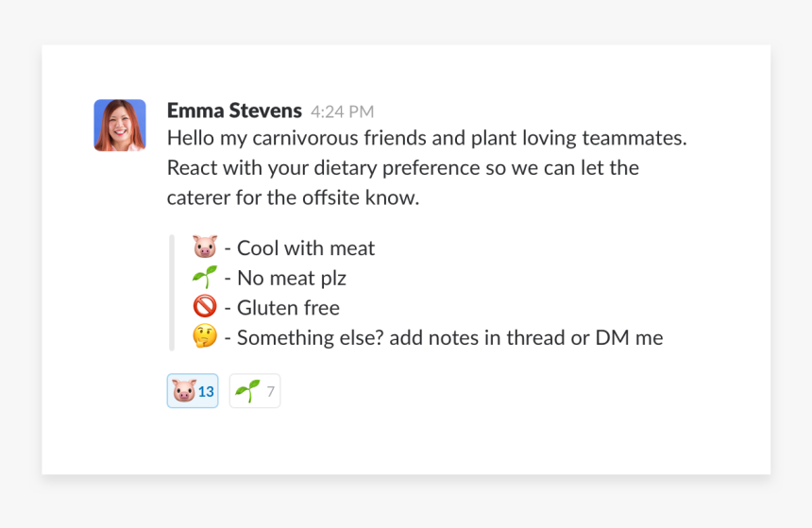The image size is (812, 528).
Task: Click the gray blockquote bar beside the options
Action: pyautogui.click(x=172, y=293)
